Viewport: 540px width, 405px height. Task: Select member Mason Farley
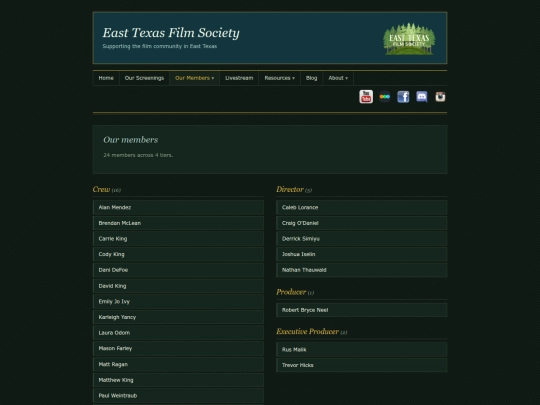[178, 349]
